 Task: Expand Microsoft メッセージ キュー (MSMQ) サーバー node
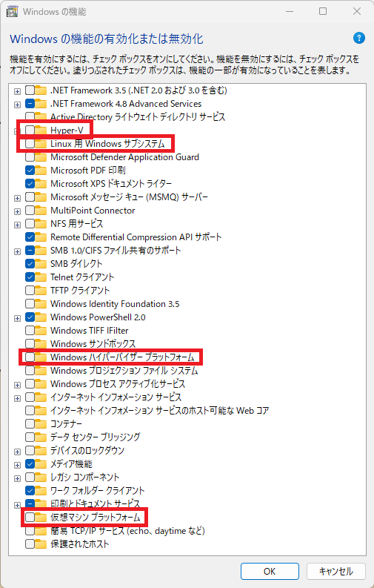tap(17, 198)
